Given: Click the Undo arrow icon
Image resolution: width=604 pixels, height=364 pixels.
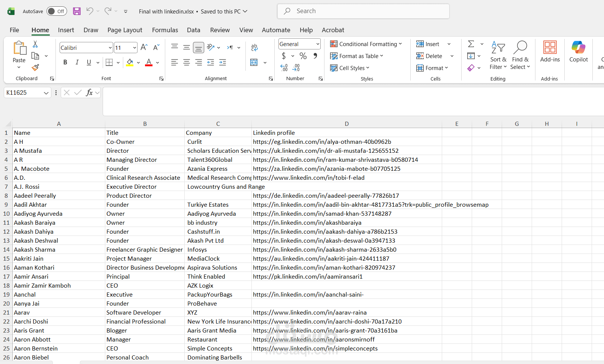Looking at the screenshot, I should coord(90,11).
